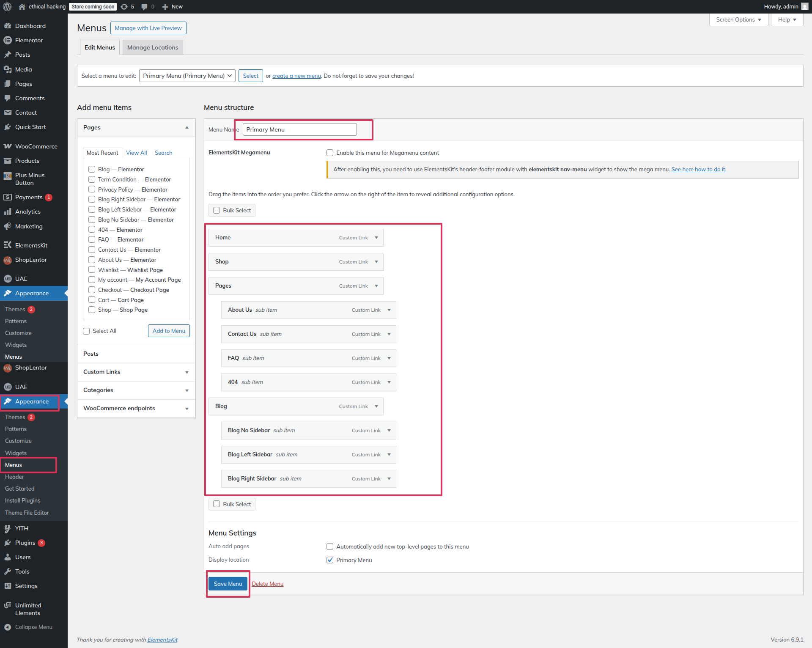Click the WooCommerce sidebar icon

pyautogui.click(x=8, y=146)
